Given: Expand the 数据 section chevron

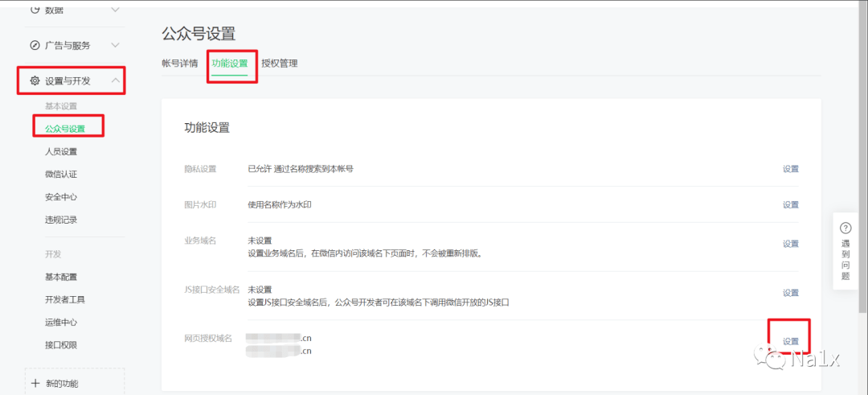Looking at the screenshot, I should [x=116, y=10].
